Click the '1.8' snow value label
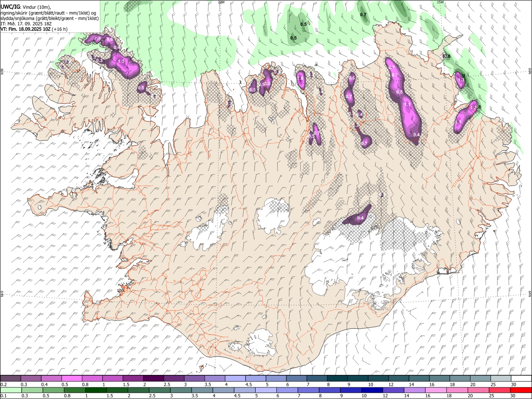Image resolution: width=532 pixels, height=399 pixels. [x=301, y=78]
